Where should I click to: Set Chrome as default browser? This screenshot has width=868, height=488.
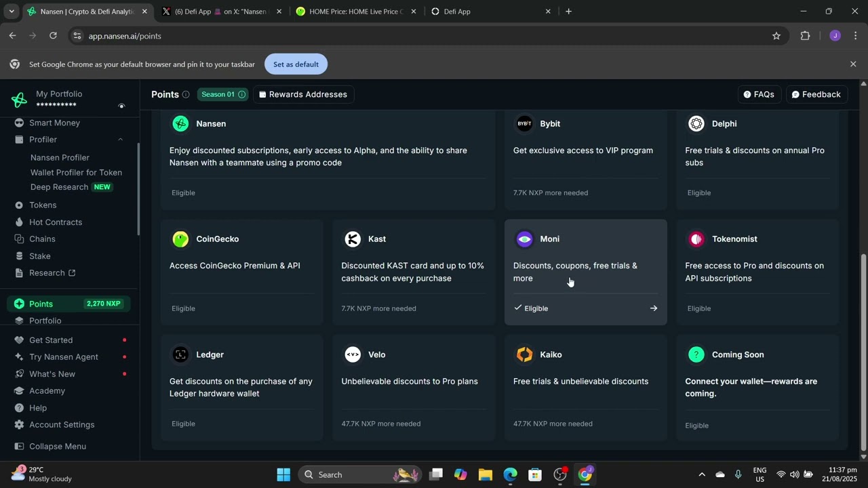296,64
